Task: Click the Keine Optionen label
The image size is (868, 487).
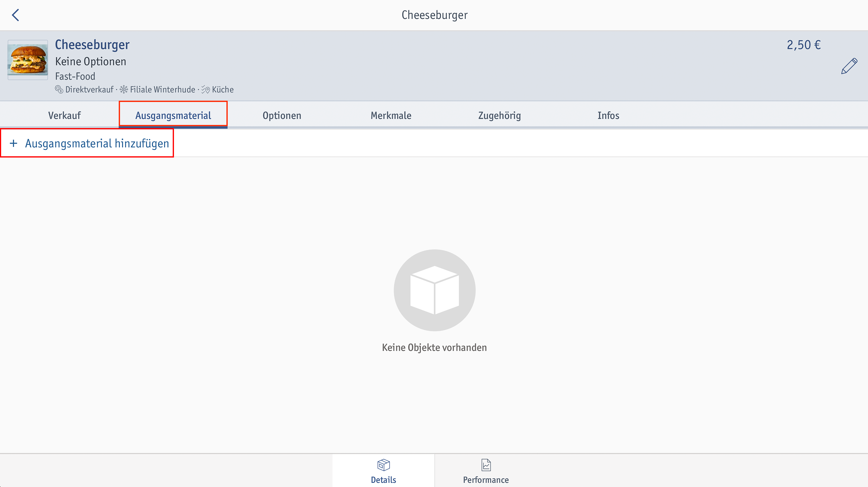Action: click(91, 62)
